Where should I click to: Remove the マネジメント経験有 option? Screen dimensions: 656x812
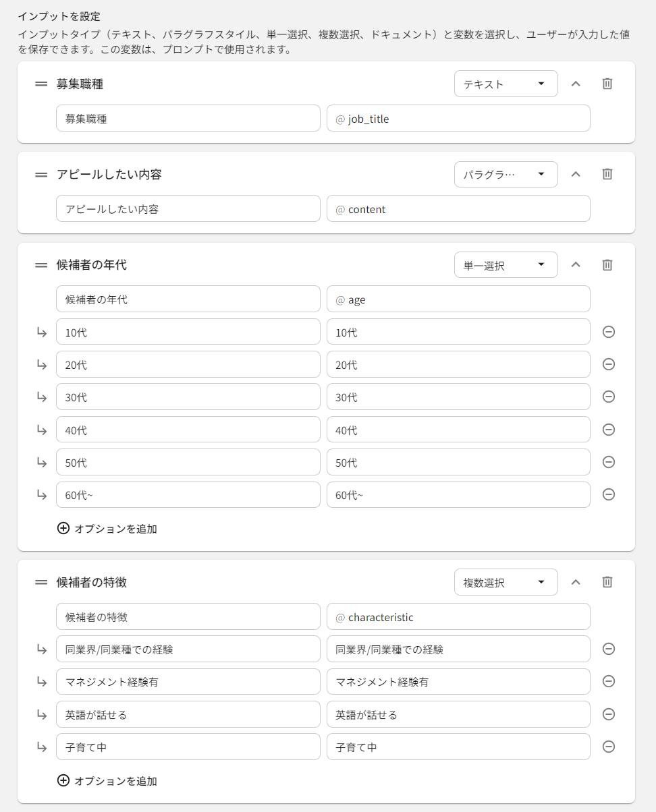[608, 681]
